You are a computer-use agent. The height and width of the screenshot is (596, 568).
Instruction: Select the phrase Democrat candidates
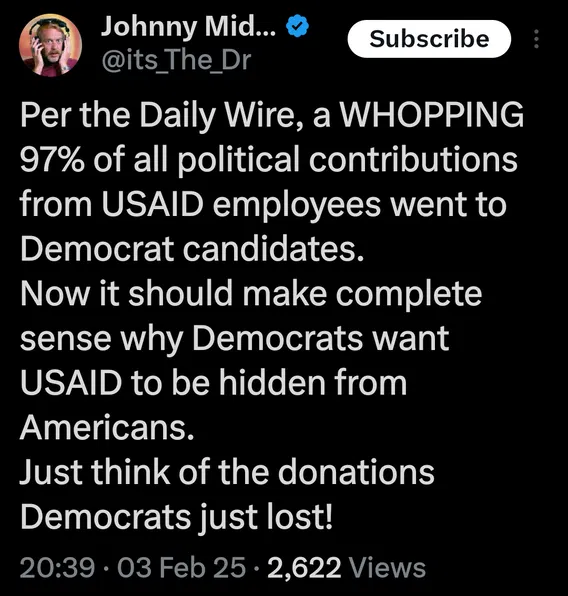[192, 249]
